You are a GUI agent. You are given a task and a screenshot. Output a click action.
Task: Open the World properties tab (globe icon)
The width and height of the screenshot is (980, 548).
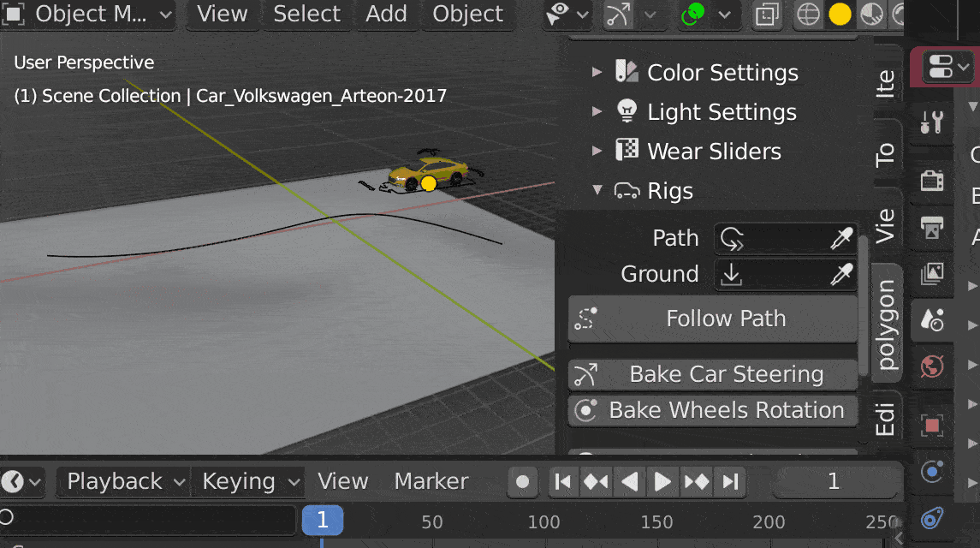pos(931,367)
